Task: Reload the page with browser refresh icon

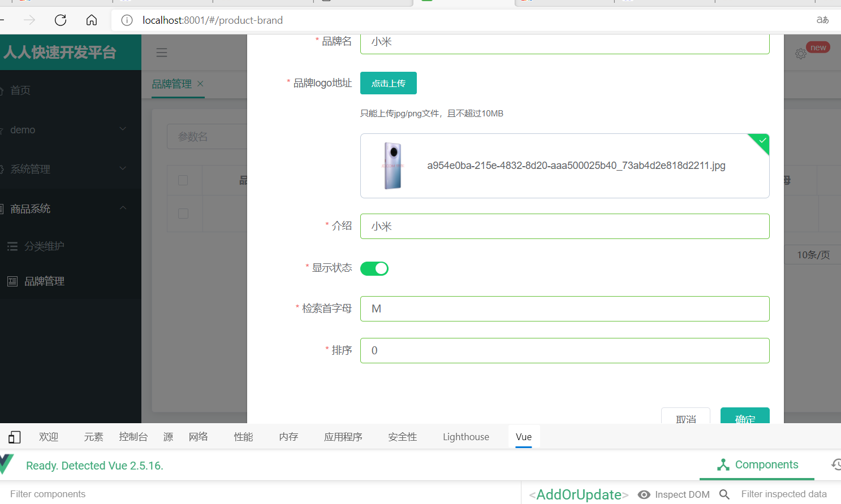Action: (61, 20)
